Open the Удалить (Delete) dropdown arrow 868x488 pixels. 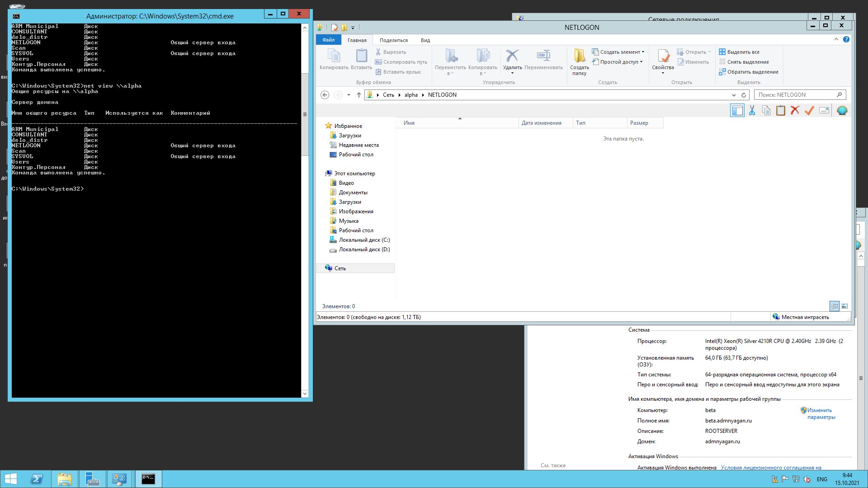point(512,73)
